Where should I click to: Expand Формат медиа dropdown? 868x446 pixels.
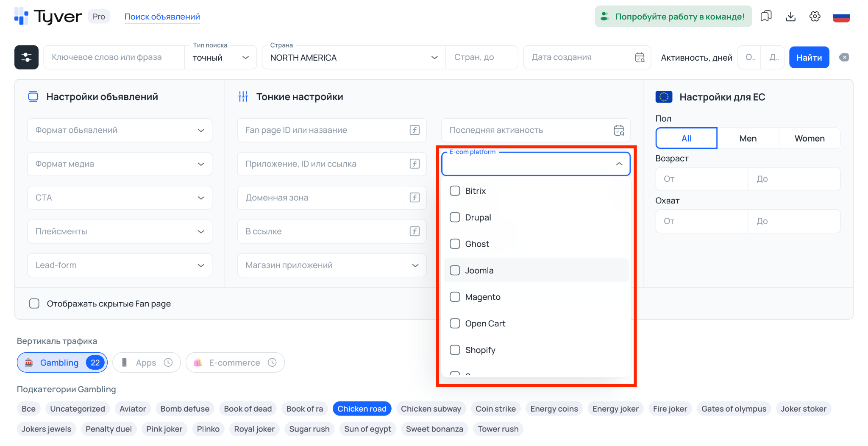click(120, 164)
